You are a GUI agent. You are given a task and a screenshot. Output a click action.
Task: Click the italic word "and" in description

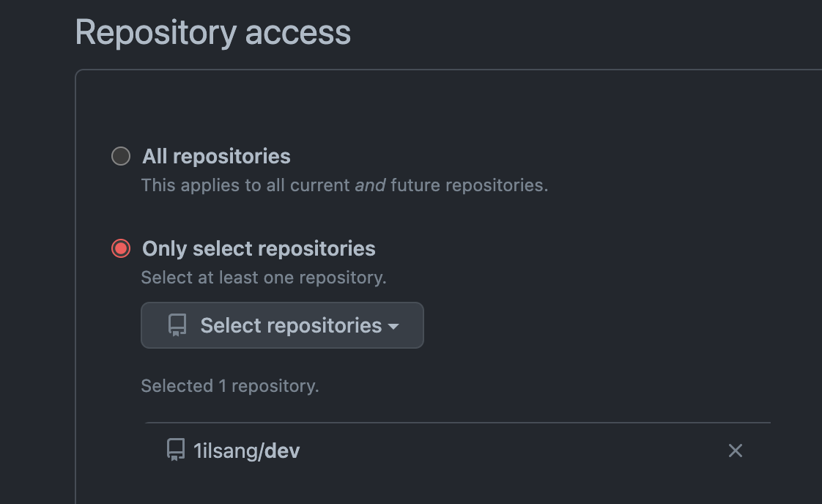(370, 185)
